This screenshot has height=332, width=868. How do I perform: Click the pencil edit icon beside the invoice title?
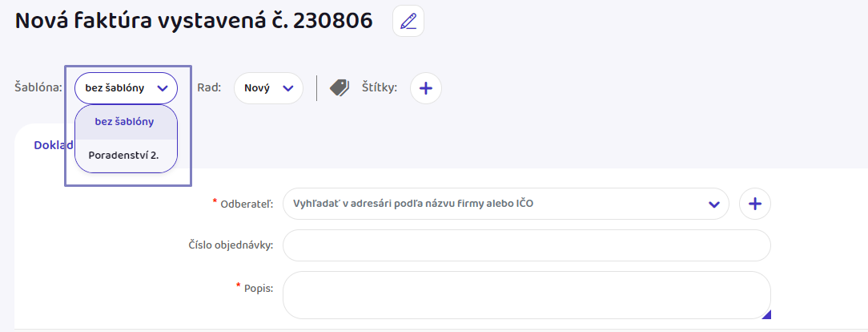pos(408,21)
